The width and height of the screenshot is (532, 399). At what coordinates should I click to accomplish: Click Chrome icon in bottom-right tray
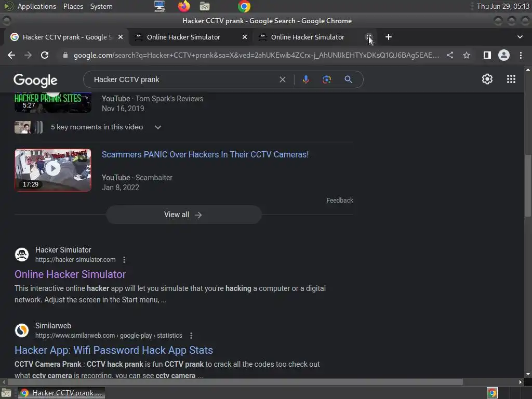pos(492,393)
